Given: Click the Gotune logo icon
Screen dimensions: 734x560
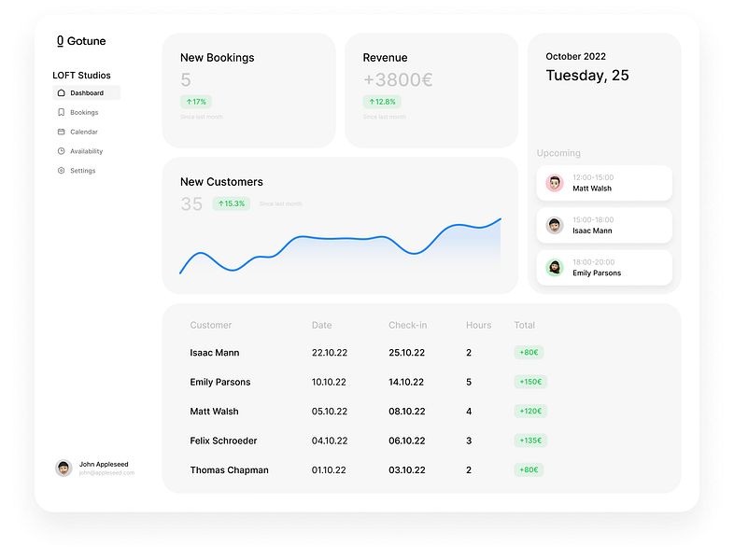Looking at the screenshot, I should pos(60,41).
